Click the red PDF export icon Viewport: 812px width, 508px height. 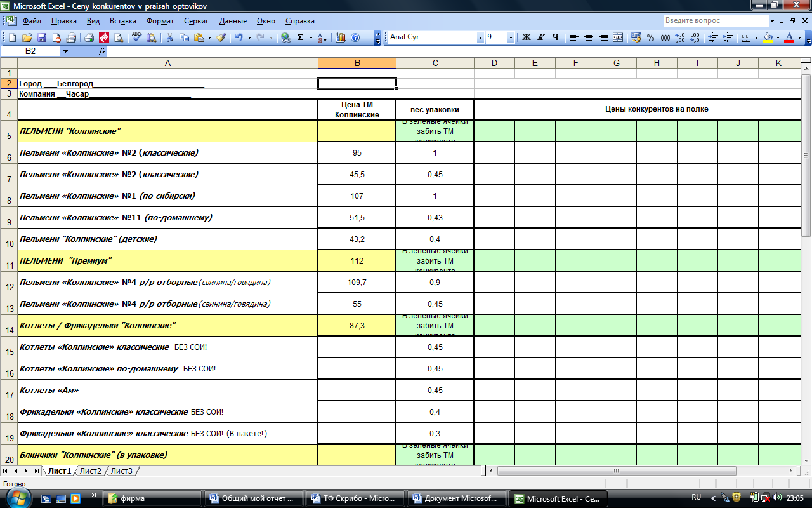(103, 37)
